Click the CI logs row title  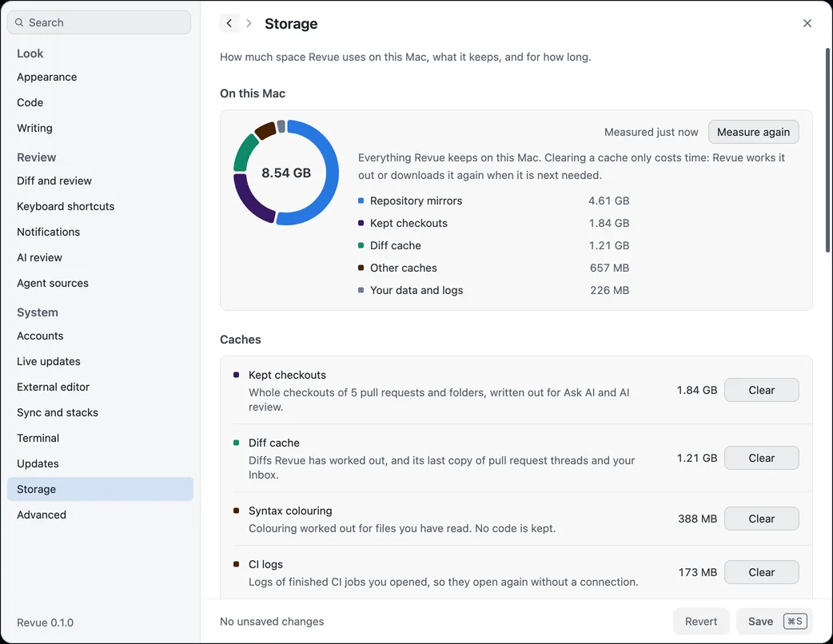265,564
